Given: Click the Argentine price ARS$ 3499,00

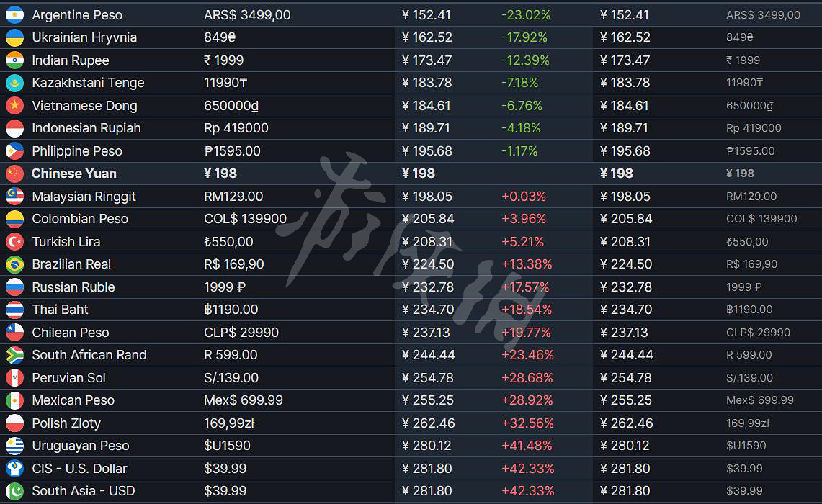Looking at the screenshot, I should (247, 15).
